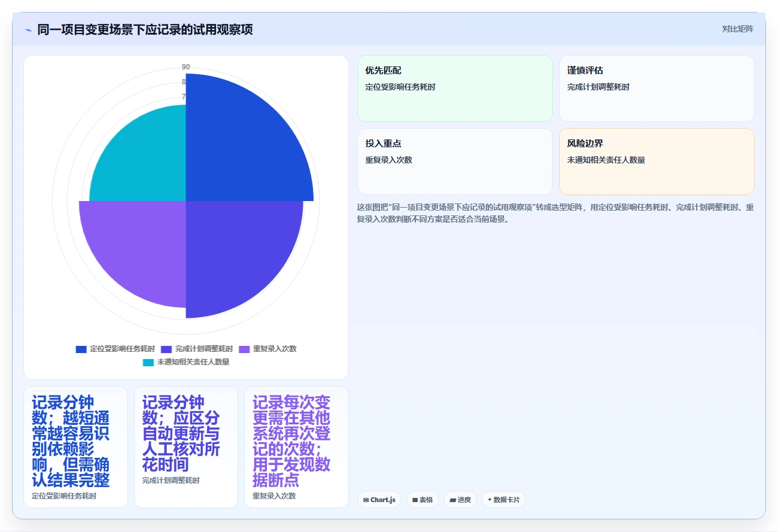Viewport: 778px width, 532px height.
Task: Click the icon in the 数据卡片 tag
Action: 490,500
